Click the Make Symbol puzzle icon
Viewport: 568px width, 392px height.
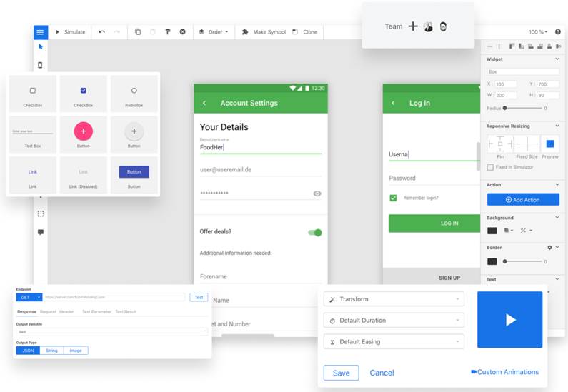[245, 32]
